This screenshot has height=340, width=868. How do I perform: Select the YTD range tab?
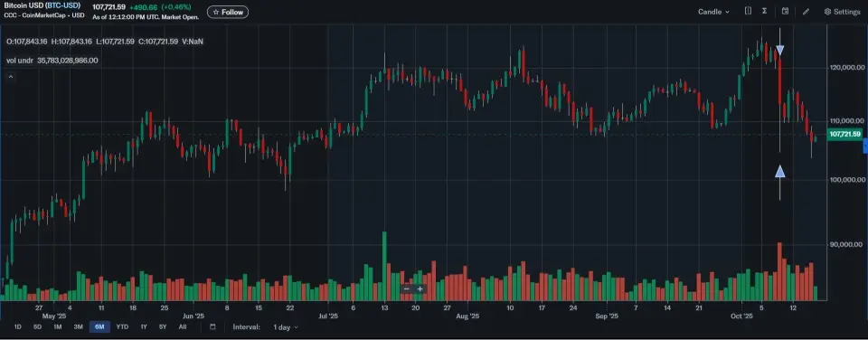[x=122, y=327]
